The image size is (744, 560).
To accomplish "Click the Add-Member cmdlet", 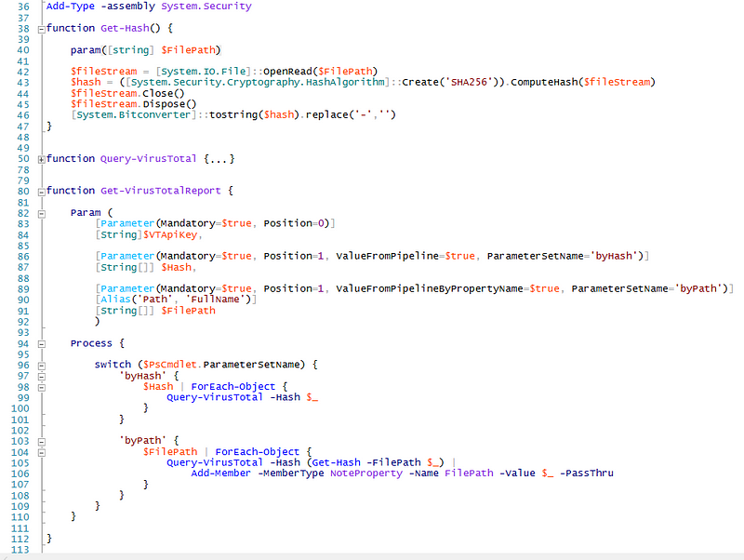I will pos(220,473).
